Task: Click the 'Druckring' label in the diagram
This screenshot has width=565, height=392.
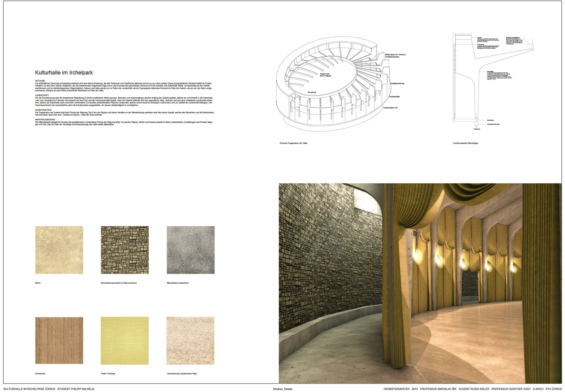Action: [312, 93]
